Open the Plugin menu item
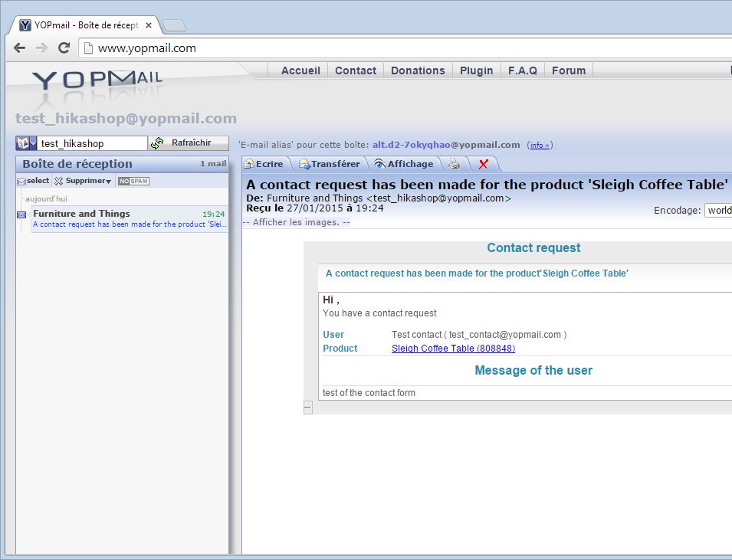Image resolution: width=732 pixels, height=560 pixels. click(476, 70)
